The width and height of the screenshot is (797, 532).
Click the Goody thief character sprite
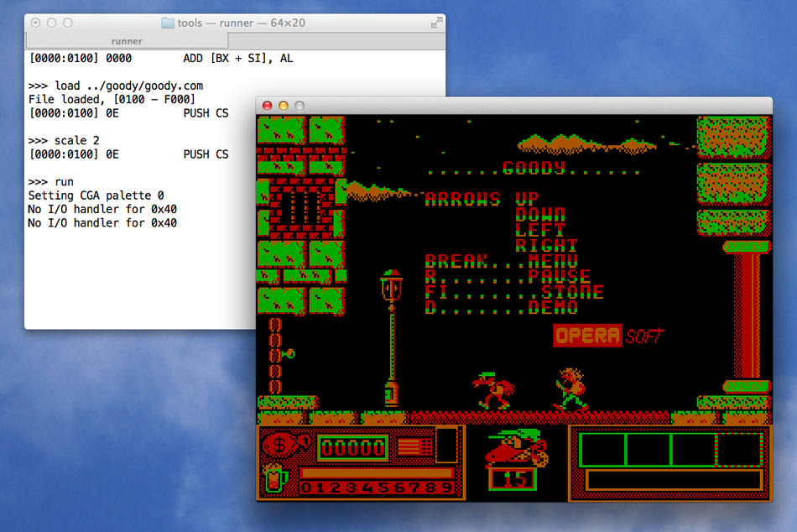pos(492,390)
